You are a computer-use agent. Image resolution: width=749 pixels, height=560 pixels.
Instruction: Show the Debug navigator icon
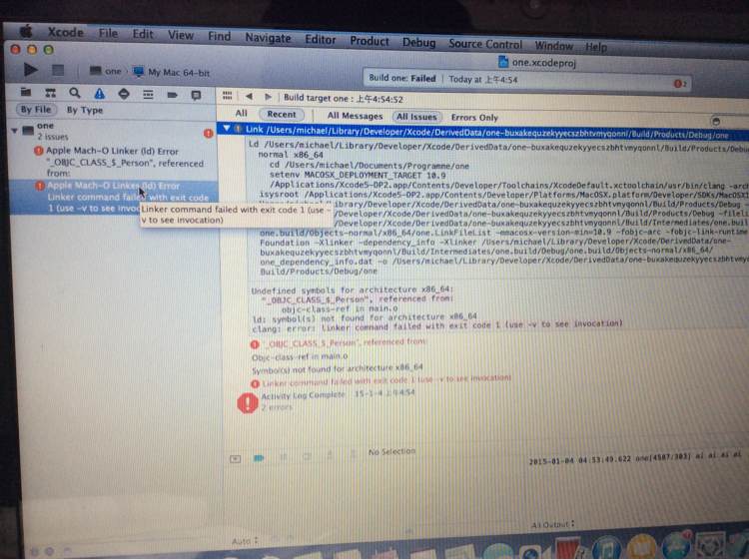[148, 95]
